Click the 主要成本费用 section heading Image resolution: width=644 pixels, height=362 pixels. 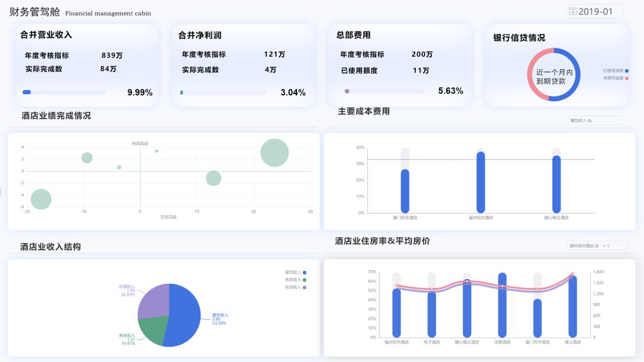coord(364,112)
